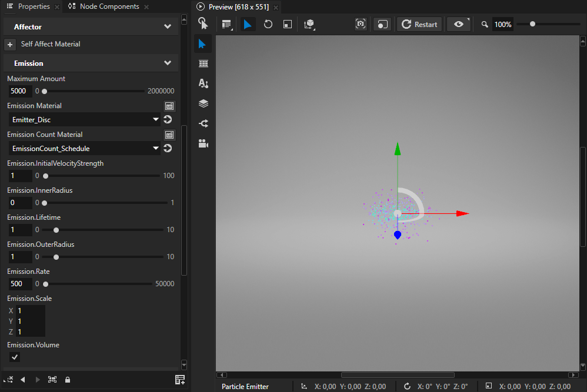Open Emission Material property editor icon
This screenshot has width=587, height=392.
(169, 106)
